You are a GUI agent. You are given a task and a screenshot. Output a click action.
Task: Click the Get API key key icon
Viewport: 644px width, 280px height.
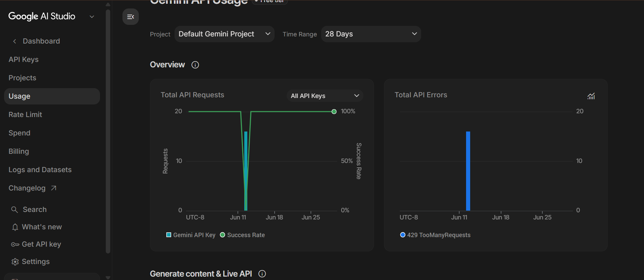15,245
